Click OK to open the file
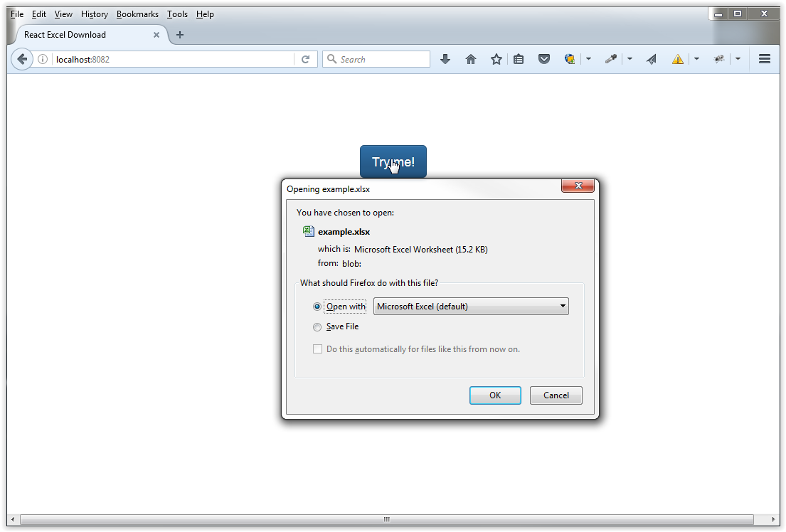This screenshot has width=786, height=532. tap(495, 395)
